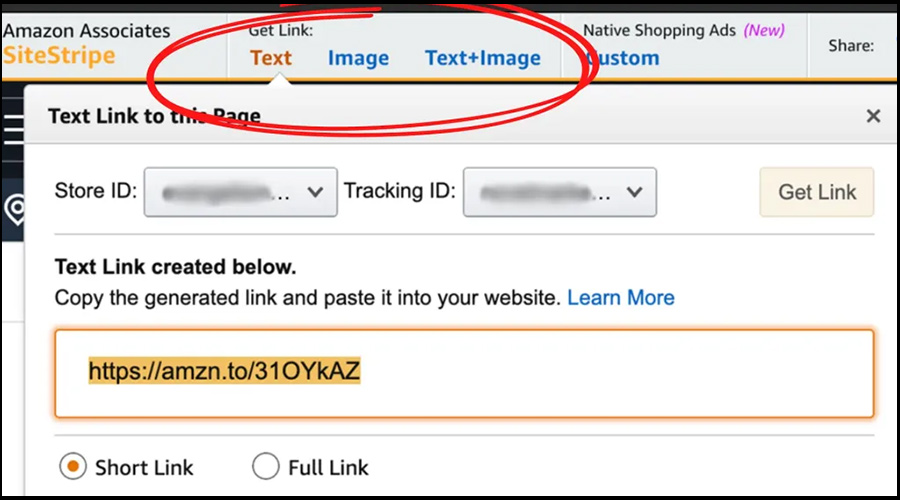Click the location pin icon
The image size is (900, 500).
pos(13,209)
